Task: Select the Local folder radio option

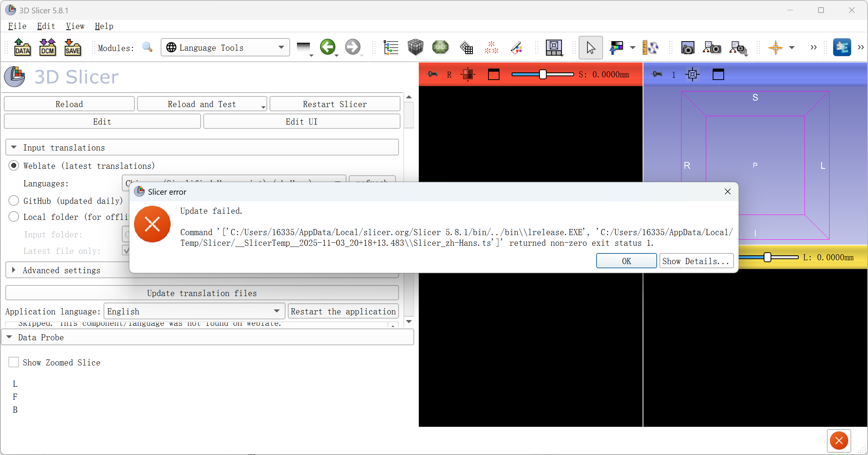Action: click(x=14, y=217)
